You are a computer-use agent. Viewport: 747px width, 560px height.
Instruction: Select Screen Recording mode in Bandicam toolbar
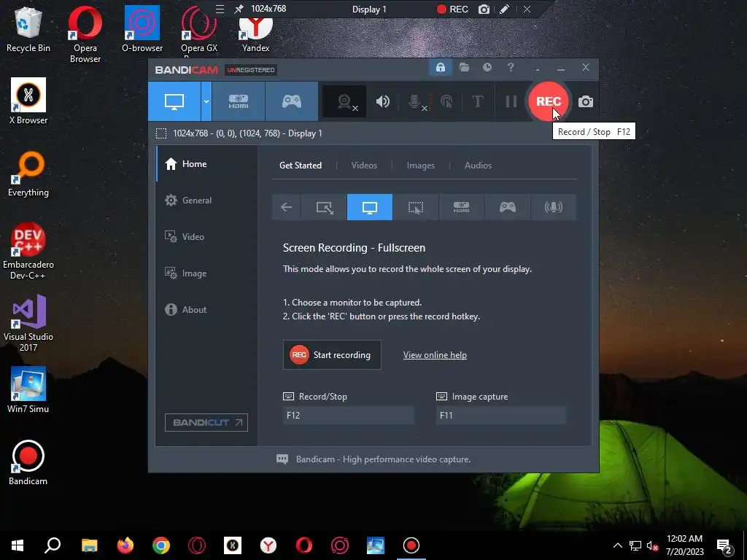[x=174, y=101]
